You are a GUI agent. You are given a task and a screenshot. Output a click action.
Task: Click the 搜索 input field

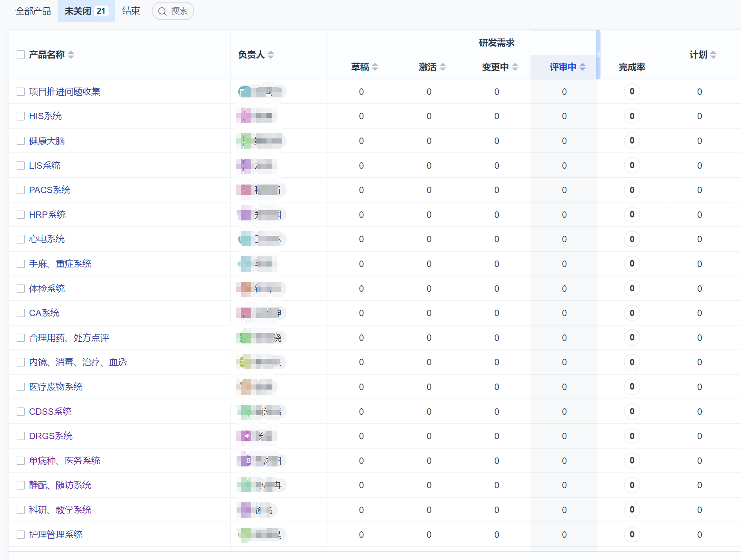pos(179,11)
